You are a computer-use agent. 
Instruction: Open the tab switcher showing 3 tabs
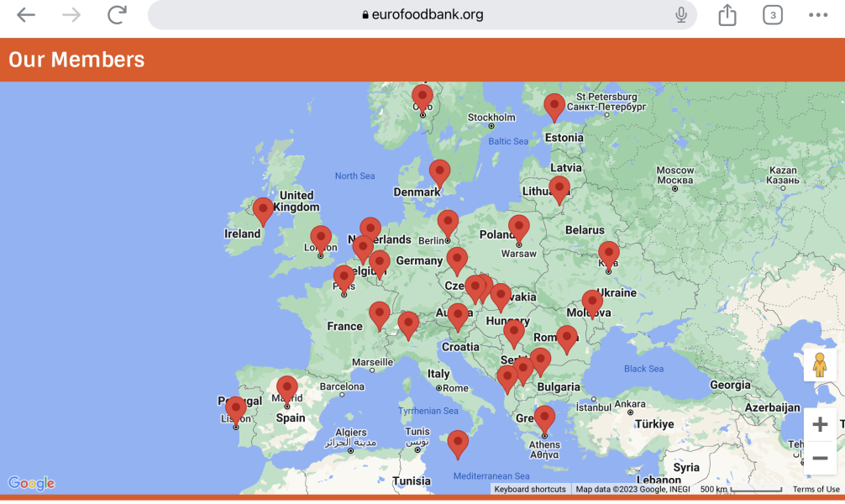(772, 15)
